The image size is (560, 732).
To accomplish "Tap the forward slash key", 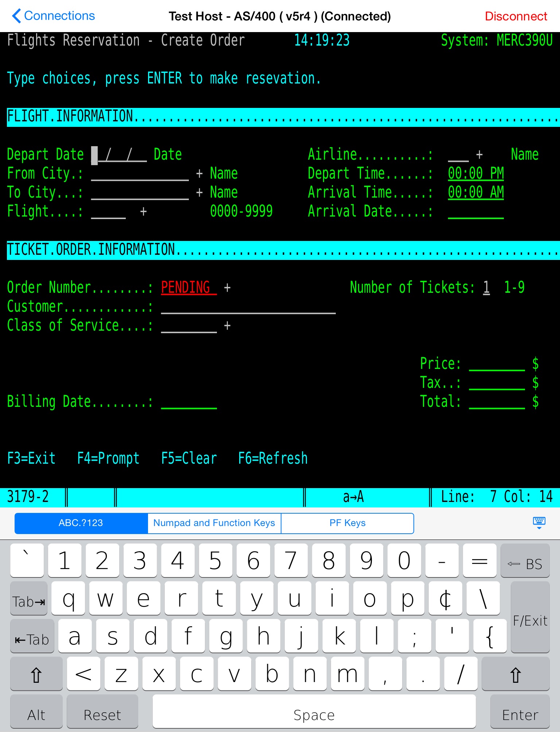I will coord(461,674).
